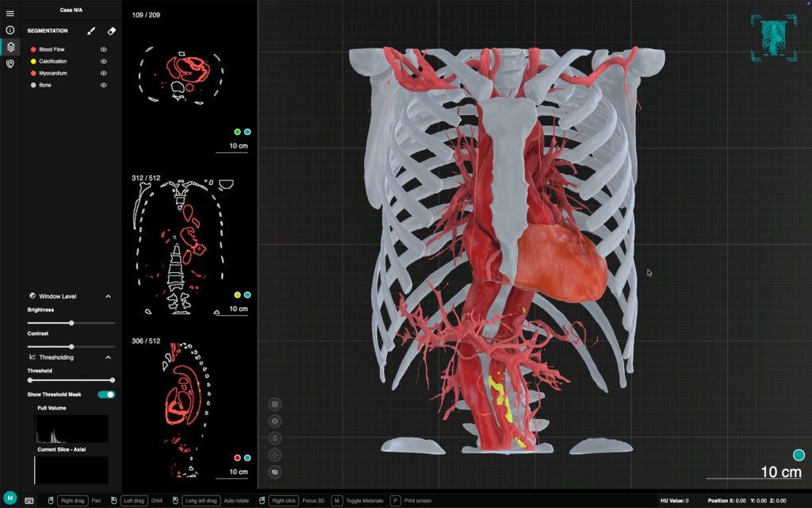The image size is (812, 508).
Task: Open the hamburger menu in the sidebar
Action: pyautogui.click(x=10, y=13)
